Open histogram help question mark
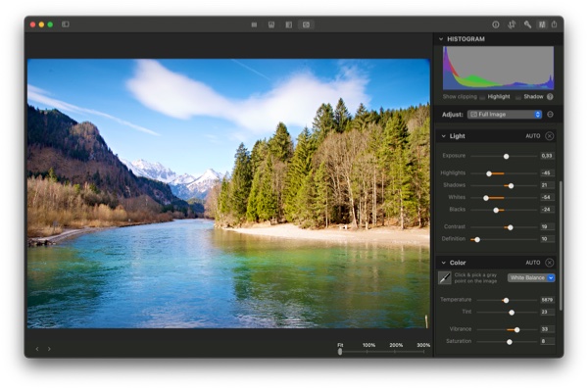588x390 pixels. pyautogui.click(x=550, y=97)
